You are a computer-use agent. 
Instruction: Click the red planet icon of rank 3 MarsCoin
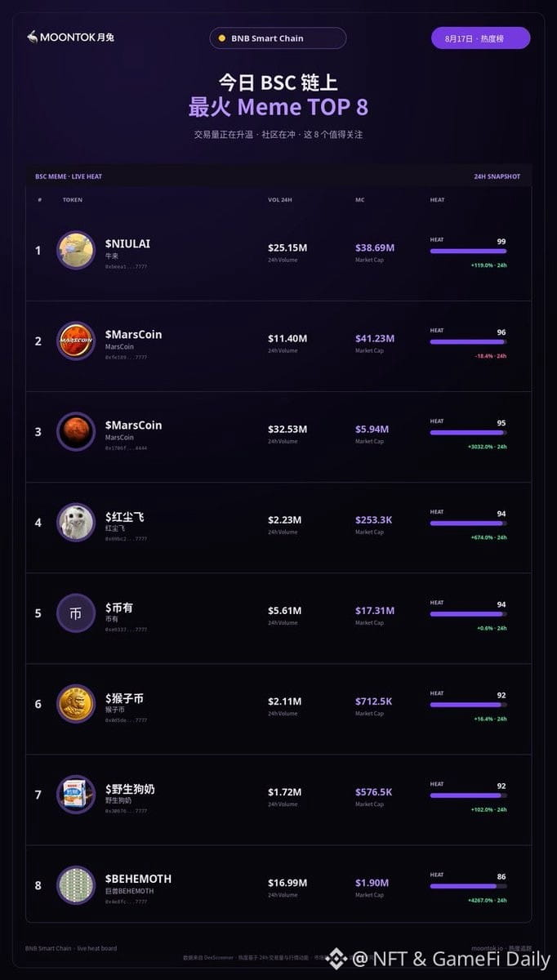[x=76, y=431]
